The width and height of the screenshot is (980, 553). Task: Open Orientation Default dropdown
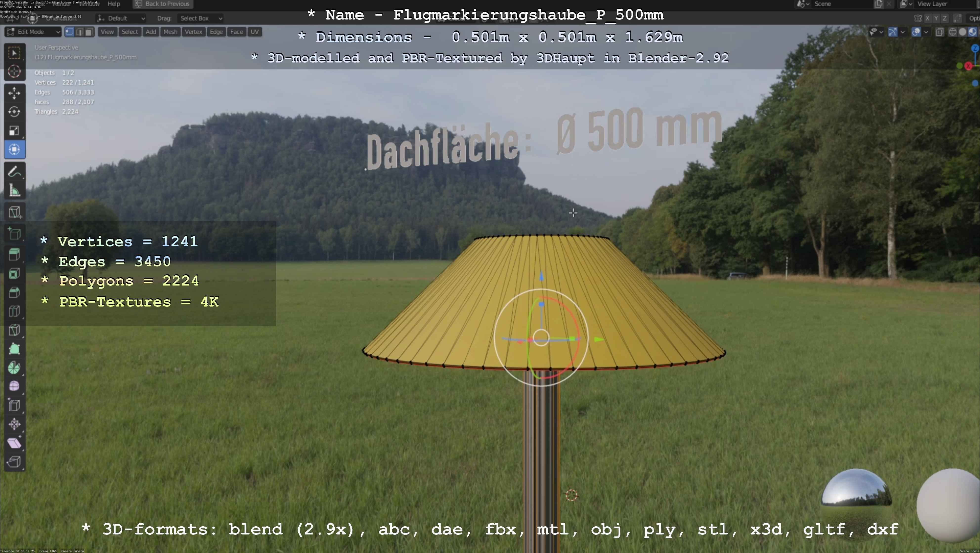point(121,18)
